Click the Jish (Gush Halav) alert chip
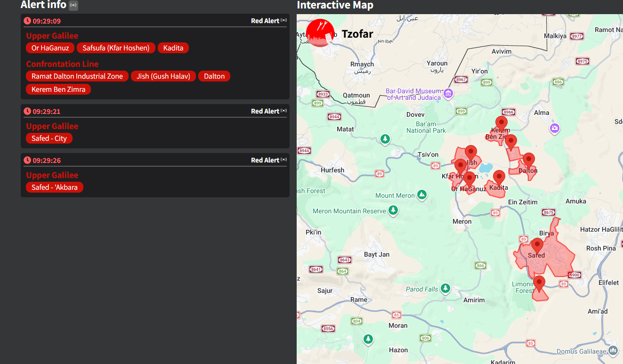 pos(163,76)
